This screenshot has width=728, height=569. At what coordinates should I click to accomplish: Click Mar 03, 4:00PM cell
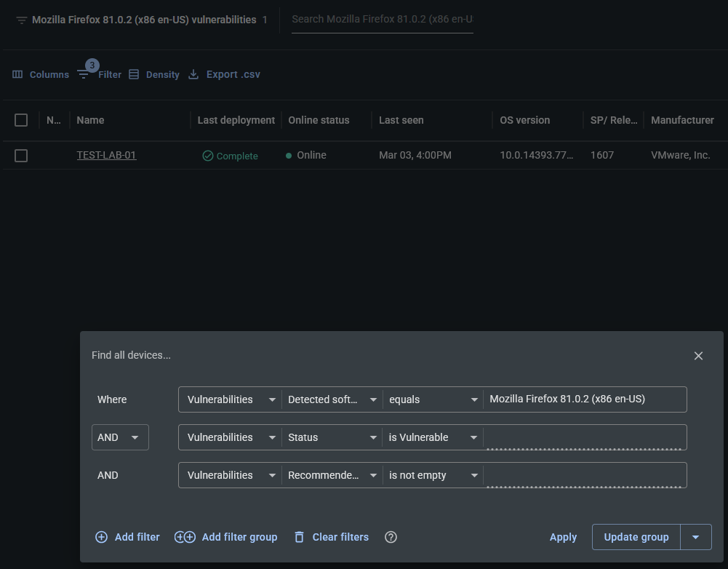pos(415,155)
